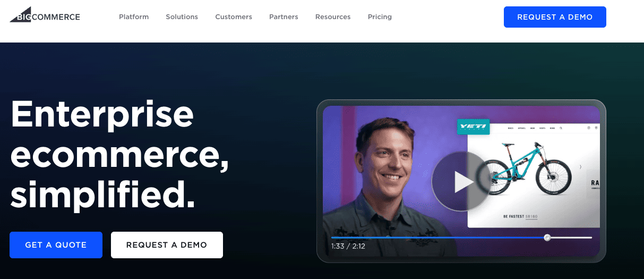Screen dimensions: 644x279
Task: Click the Get a Quote button
Action: pyautogui.click(x=56, y=245)
